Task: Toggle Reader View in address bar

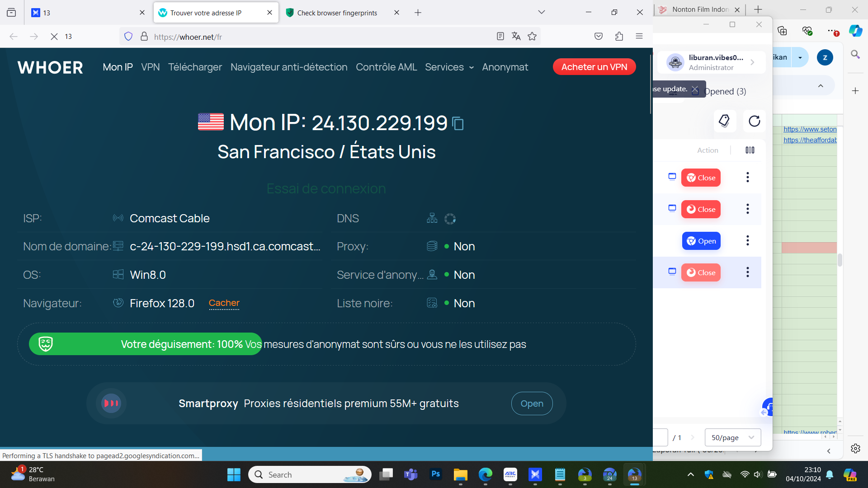Action: 500,37
